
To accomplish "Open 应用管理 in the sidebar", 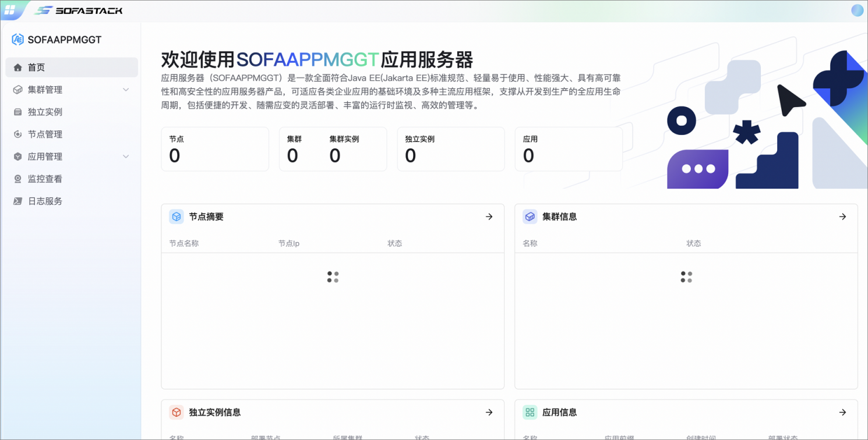I will point(72,157).
